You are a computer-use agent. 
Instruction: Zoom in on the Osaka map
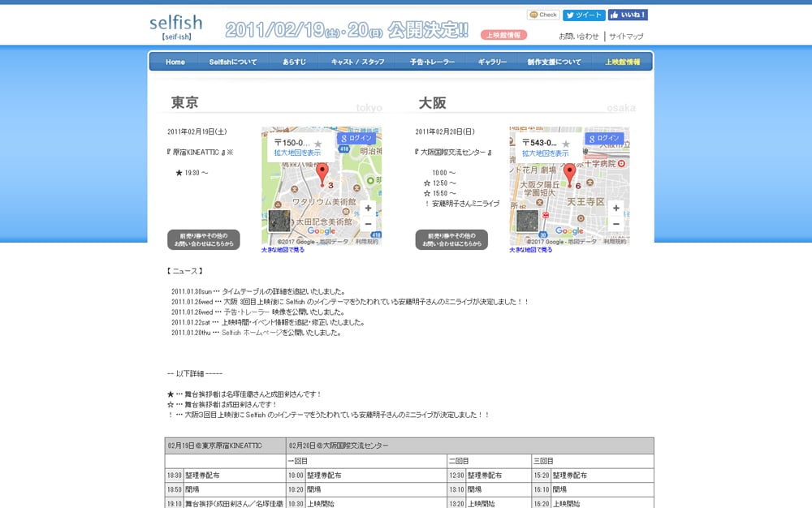pos(616,209)
